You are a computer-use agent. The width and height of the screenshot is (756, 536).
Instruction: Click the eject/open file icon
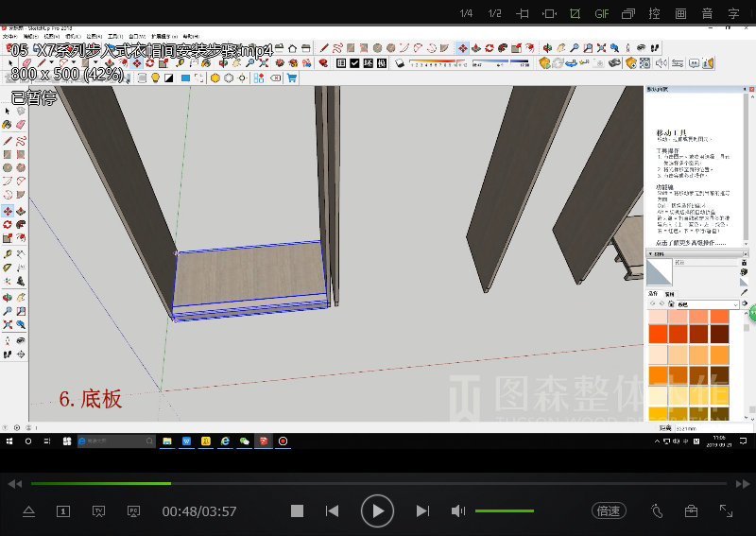tap(28, 511)
